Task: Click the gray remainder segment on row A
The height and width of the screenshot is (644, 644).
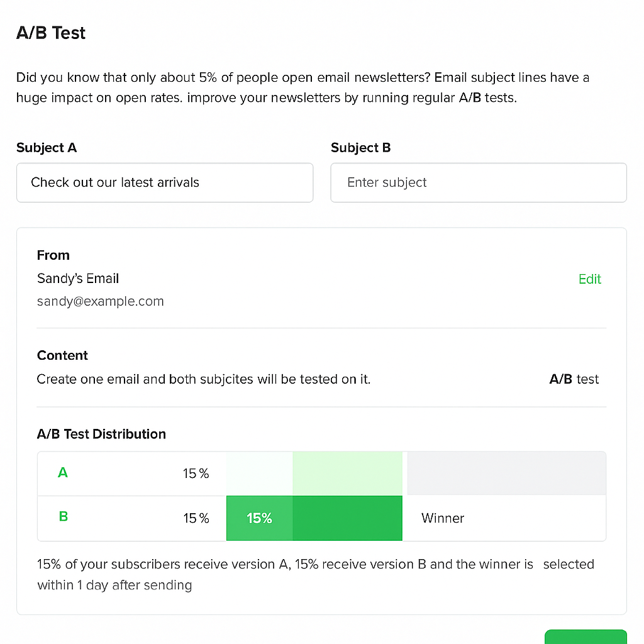Action: pos(506,473)
